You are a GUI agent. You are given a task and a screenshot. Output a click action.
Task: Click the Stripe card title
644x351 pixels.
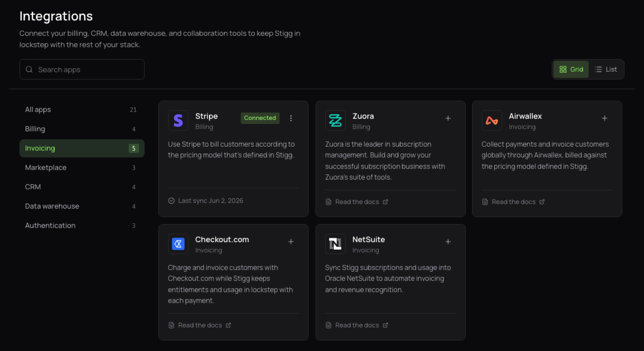coord(207,116)
